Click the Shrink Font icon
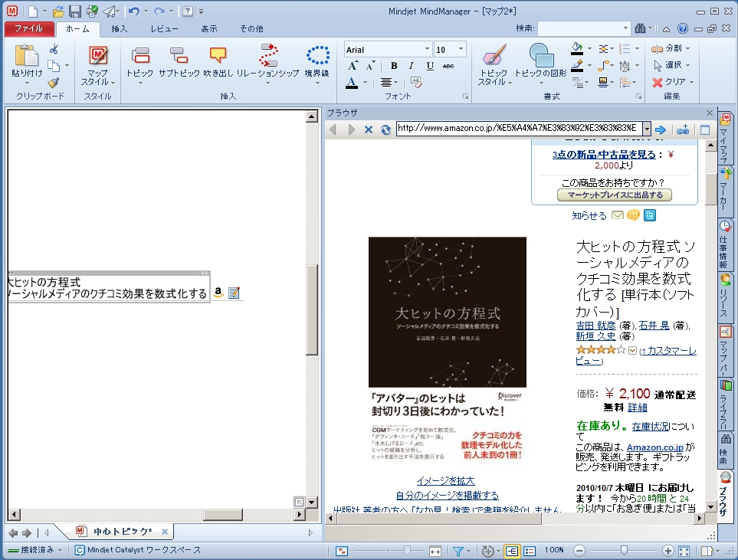The height and width of the screenshot is (560, 738). point(371,66)
